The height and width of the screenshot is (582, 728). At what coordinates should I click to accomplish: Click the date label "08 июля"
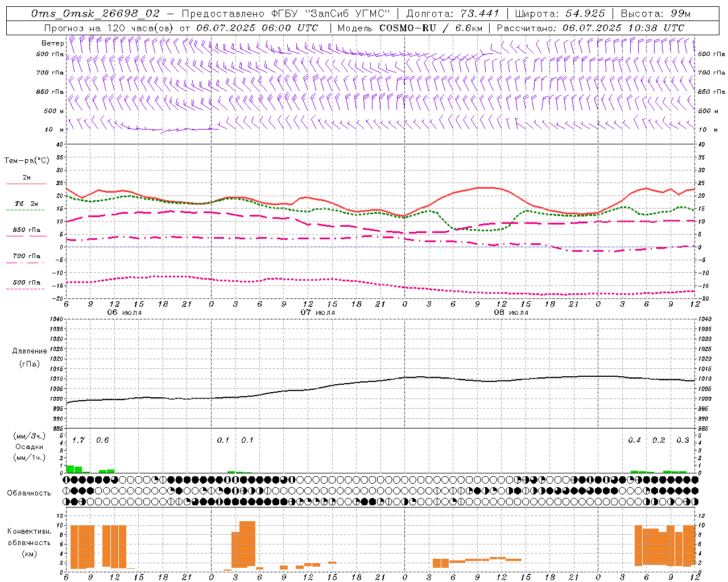511,313
